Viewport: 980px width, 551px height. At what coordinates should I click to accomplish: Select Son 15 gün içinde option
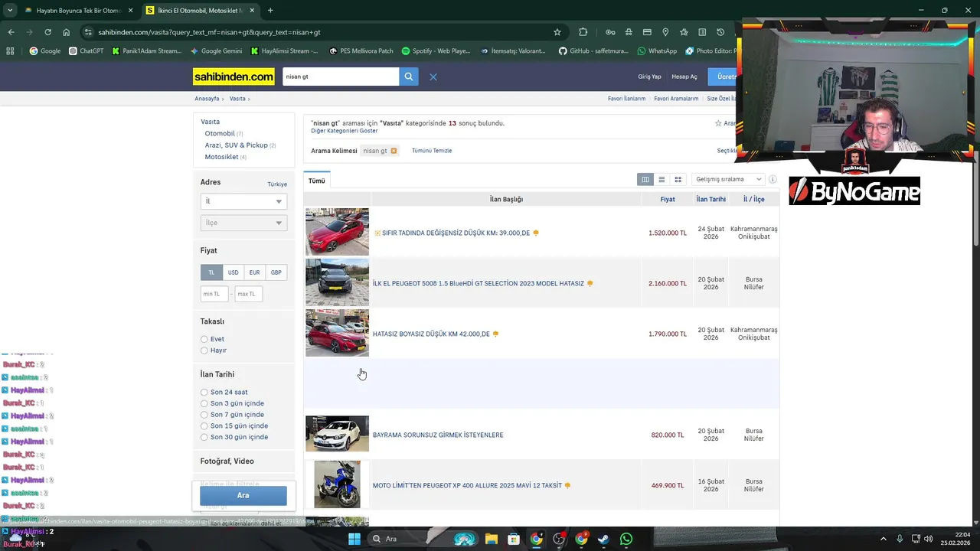(204, 425)
